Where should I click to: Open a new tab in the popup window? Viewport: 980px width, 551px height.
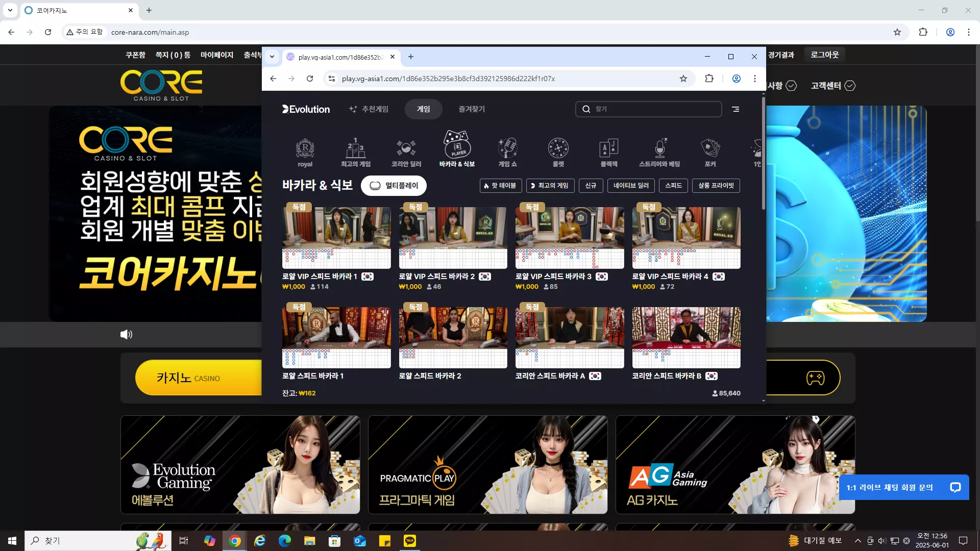click(x=411, y=57)
